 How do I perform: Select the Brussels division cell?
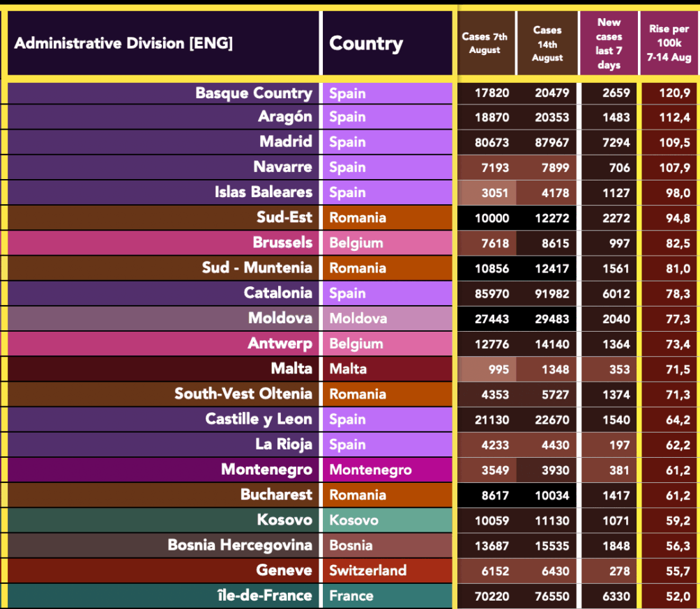282,242
